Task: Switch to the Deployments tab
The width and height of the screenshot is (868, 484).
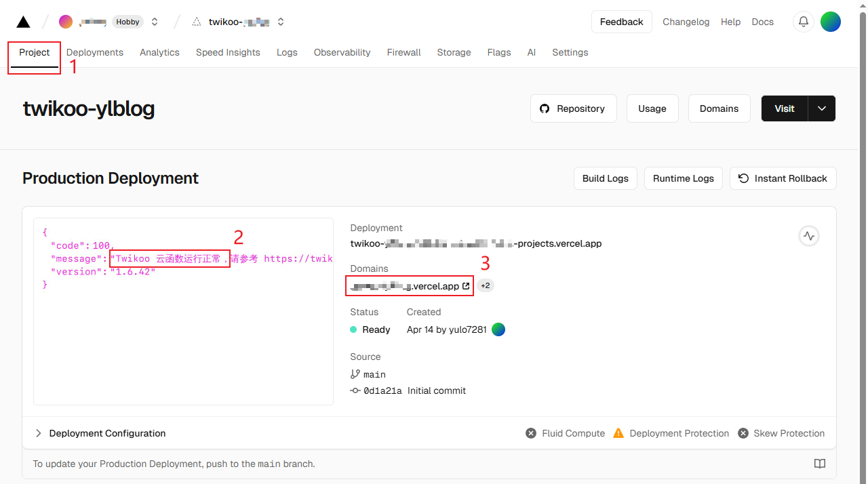Action: pyautogui.click(x=95, y=52)
